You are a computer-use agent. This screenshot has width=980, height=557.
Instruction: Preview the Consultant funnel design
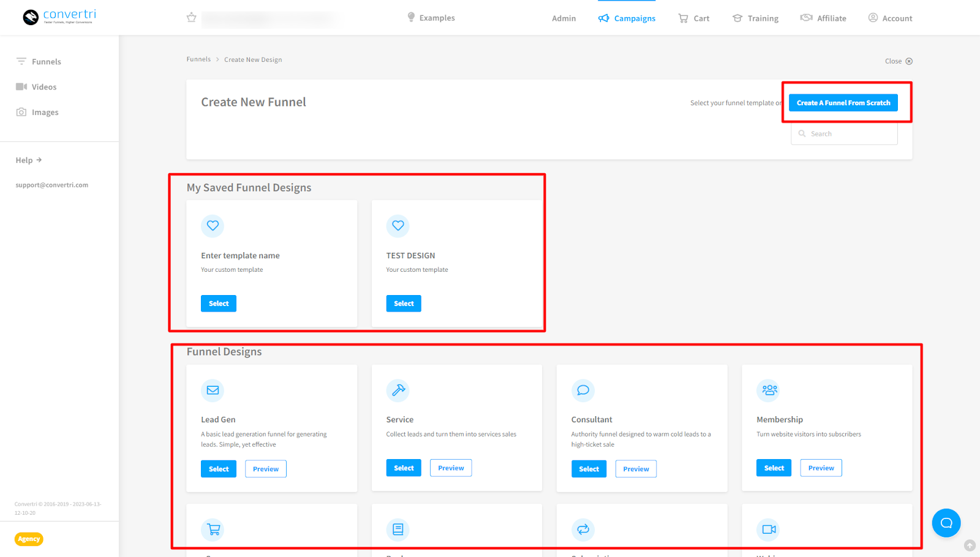coord(635,469)
